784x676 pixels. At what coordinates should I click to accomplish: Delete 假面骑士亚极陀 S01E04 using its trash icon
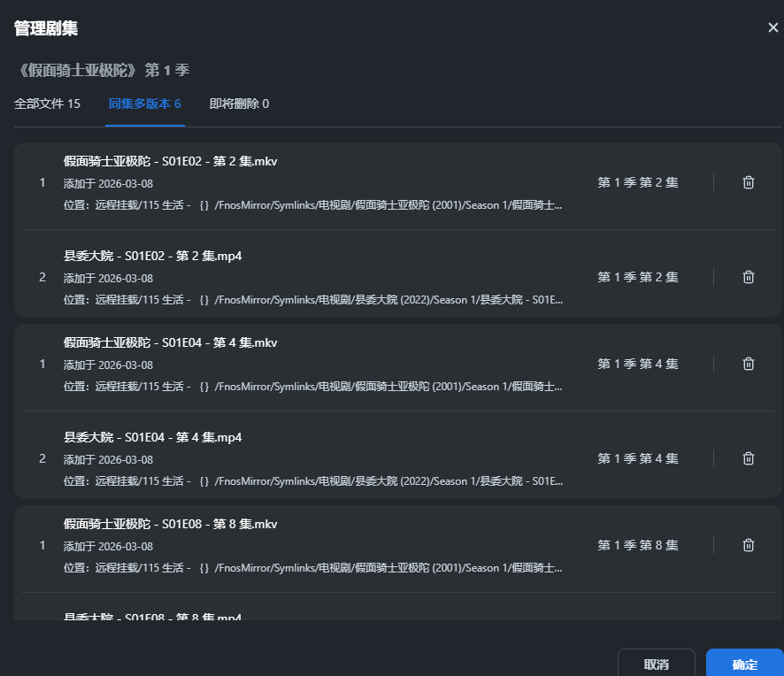coord(748,363)
